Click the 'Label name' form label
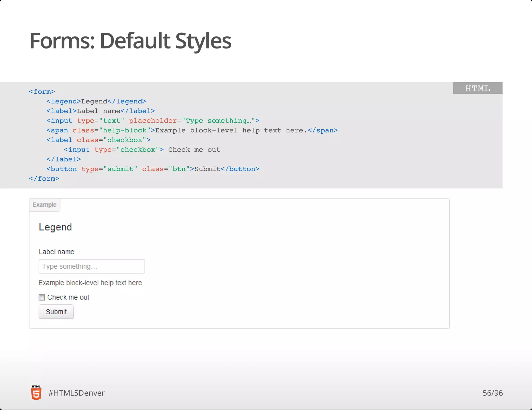This screenshot has height=410, width=532. point(56,252)
